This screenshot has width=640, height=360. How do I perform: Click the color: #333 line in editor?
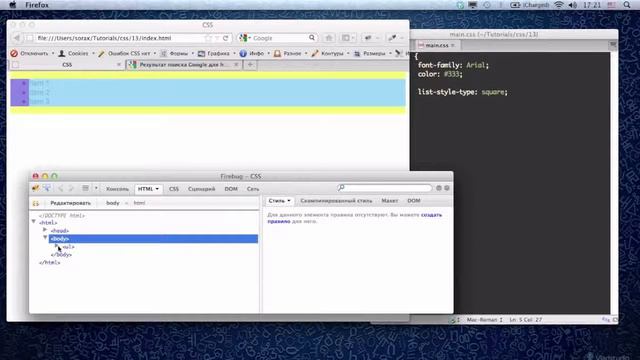pyautogui.click(x=440, y=74)
